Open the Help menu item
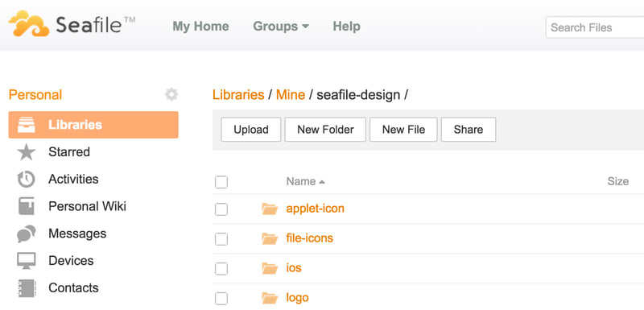The width and height of the screenshot is (644, 310). tap(347, 27)
